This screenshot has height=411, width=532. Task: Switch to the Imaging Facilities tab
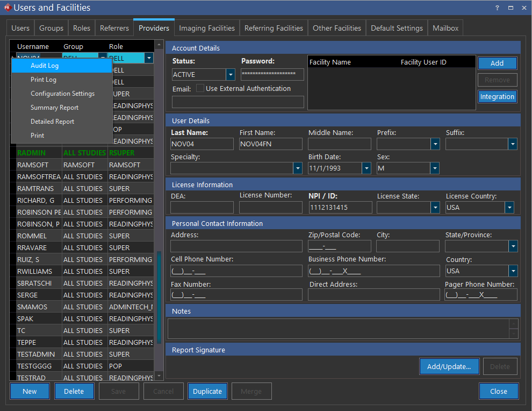tap(207, 28)
